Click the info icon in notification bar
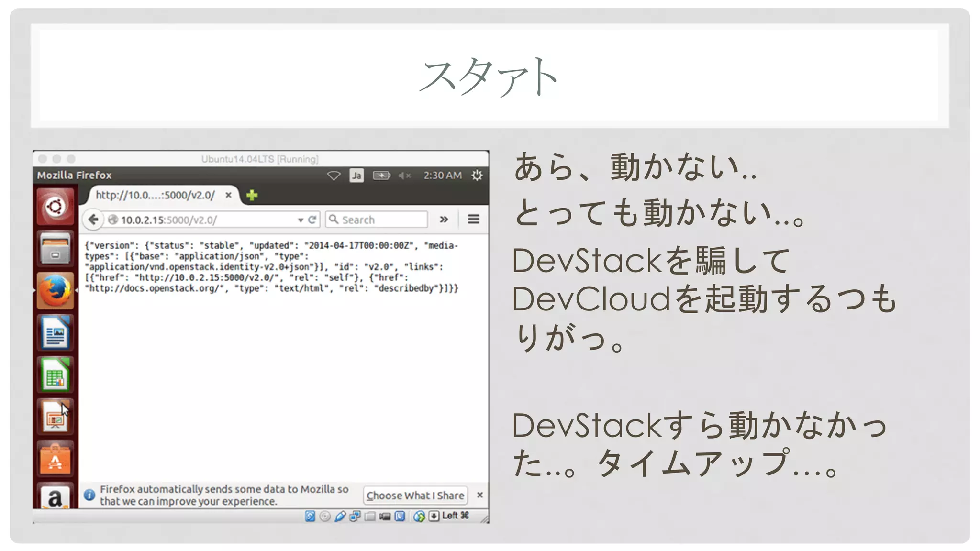 tap(89, 495)
